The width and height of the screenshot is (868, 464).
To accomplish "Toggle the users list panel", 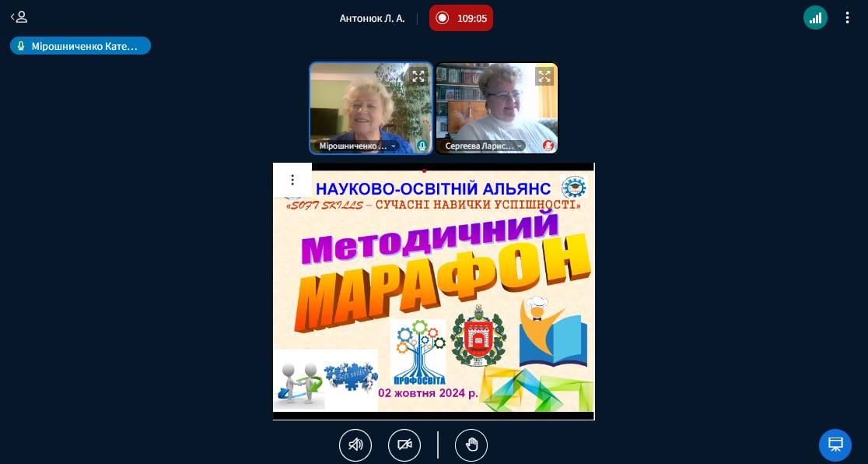I will coord(19,17).
